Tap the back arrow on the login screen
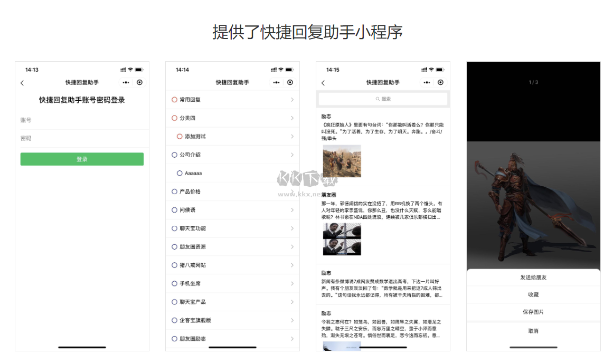Viewport: 613px width, 364px height. click(x=23, y=83)
